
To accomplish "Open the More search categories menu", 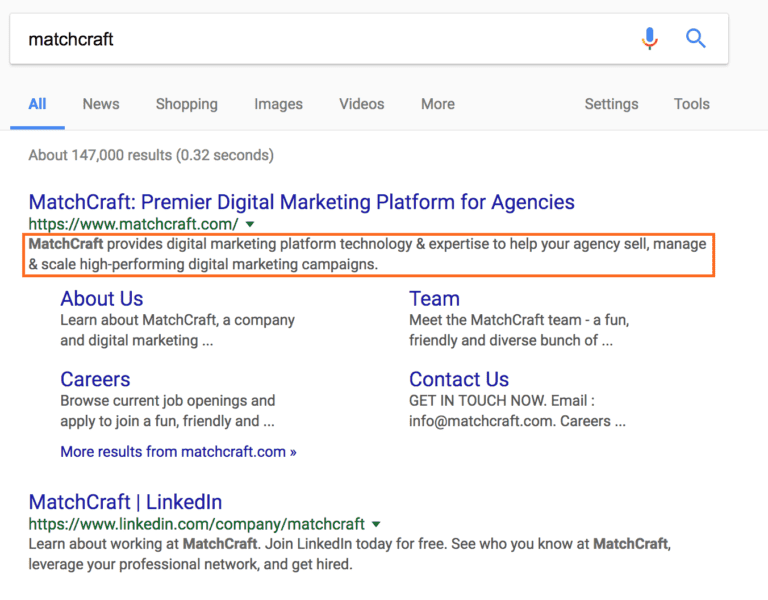I will point(438,104).
